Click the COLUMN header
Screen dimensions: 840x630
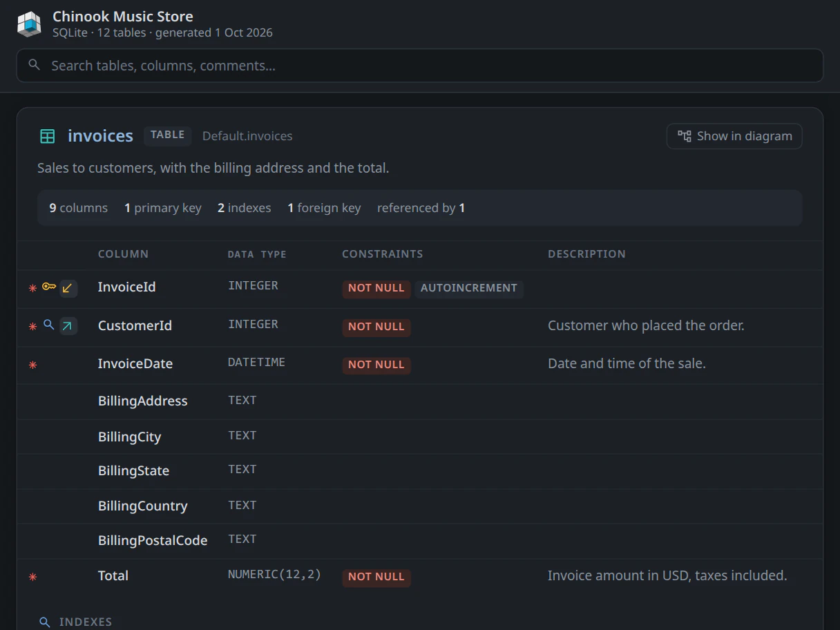123,254
